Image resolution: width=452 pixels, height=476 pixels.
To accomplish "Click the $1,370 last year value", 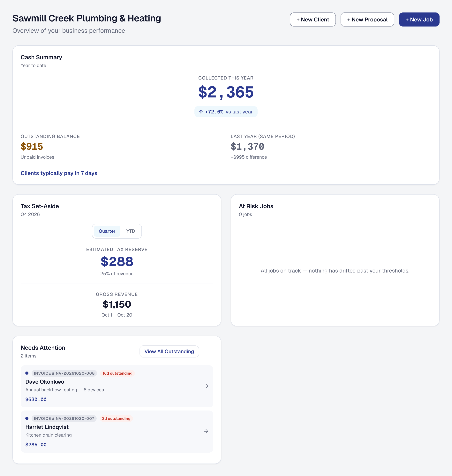I will [x=247, y=147].
